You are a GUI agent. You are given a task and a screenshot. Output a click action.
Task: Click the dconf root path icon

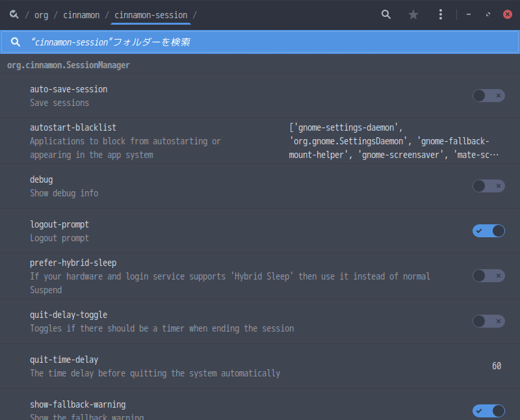point(14,14)
